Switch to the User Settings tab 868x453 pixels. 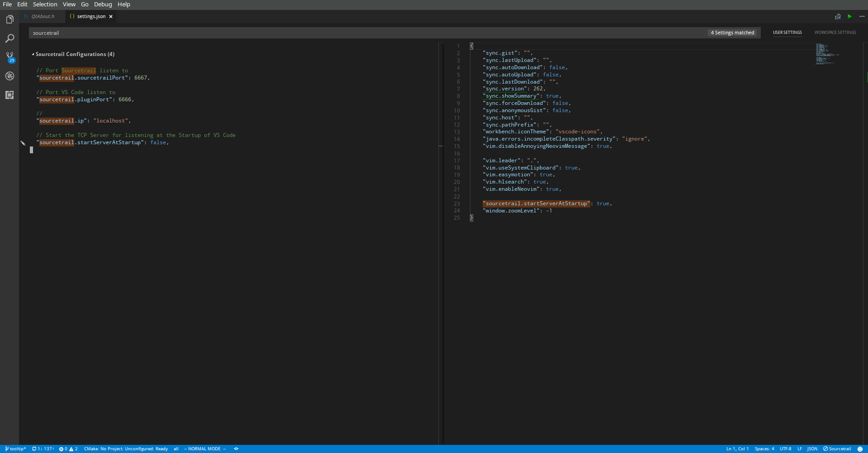coord(787,33)
